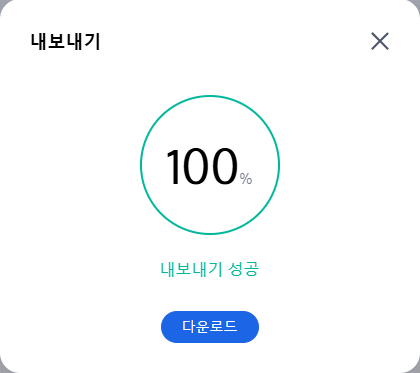Click the 내보내기 word in the success message

click(x=191, y=269)
